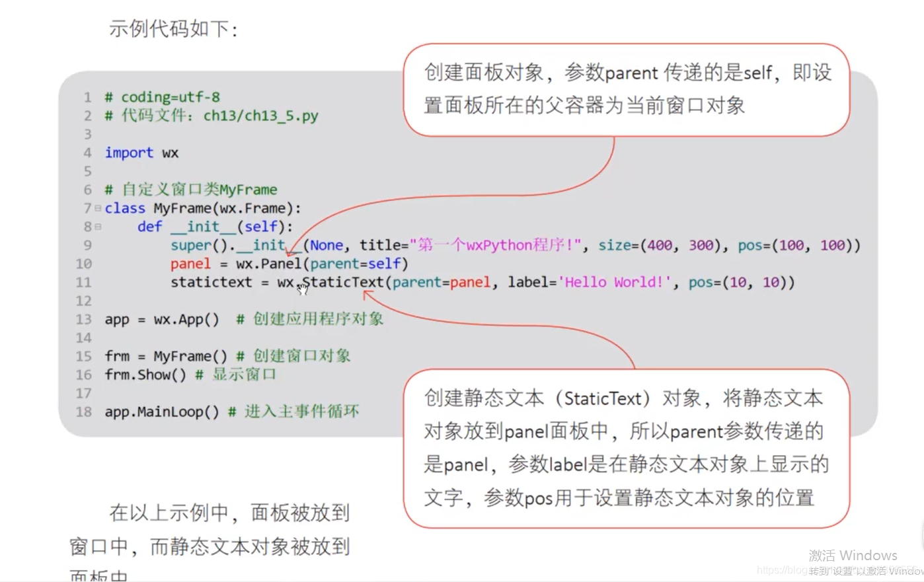Click the '# 创建应用程序对象' comment
Screen dimensions: 924x582
[310, 319]
